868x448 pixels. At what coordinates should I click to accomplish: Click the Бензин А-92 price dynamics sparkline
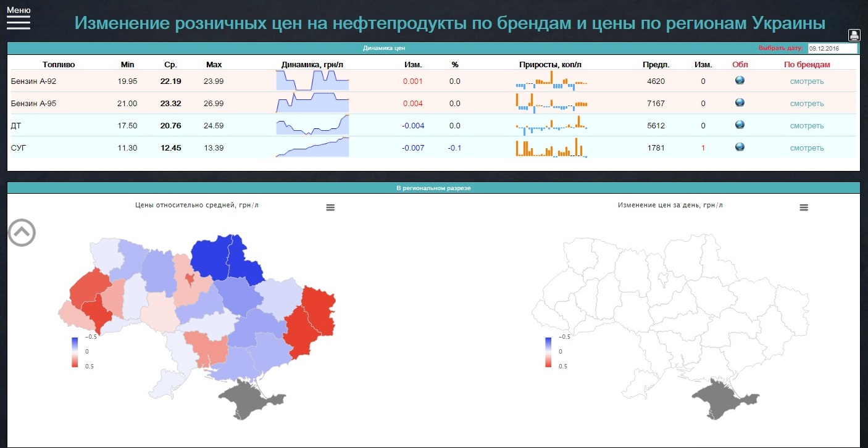312,81
